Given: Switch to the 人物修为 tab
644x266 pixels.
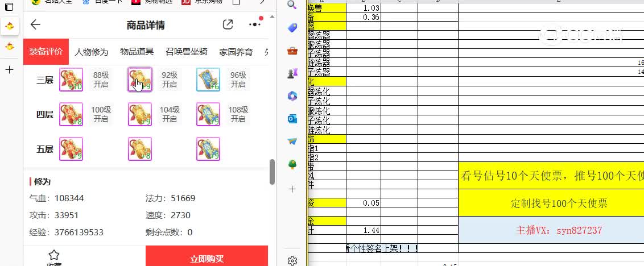Looking at the screenshot, I should click(91, 52).
